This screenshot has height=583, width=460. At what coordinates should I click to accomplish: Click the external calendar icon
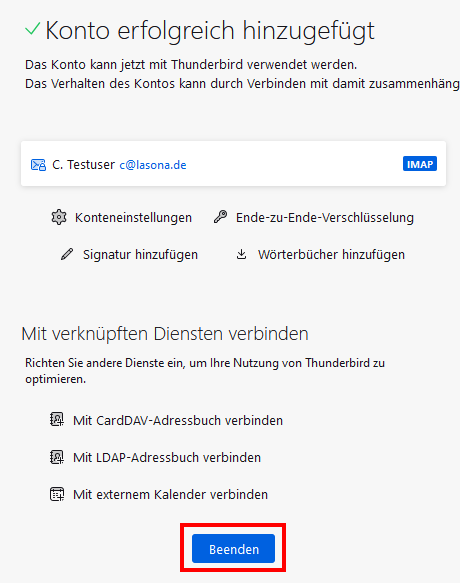tap(57, 494)
